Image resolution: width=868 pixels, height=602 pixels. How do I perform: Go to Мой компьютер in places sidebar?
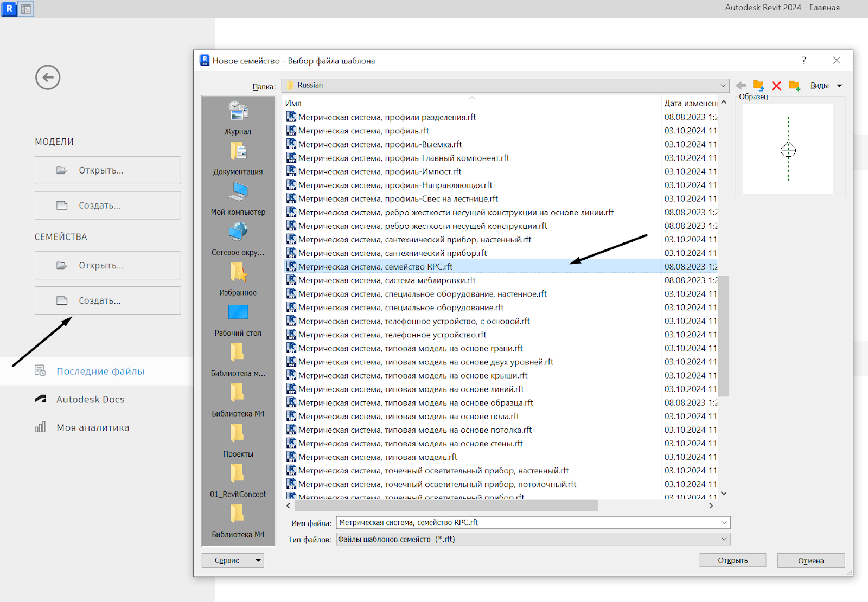238,191
